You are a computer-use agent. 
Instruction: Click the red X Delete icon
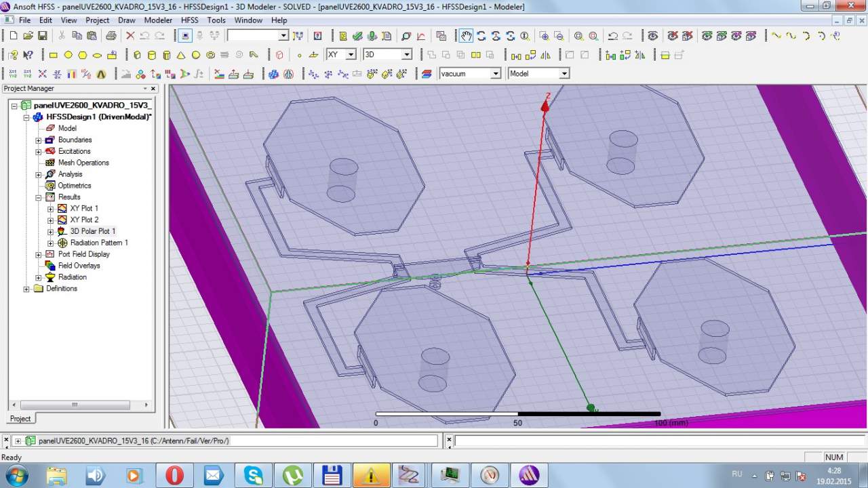[130, 36]
